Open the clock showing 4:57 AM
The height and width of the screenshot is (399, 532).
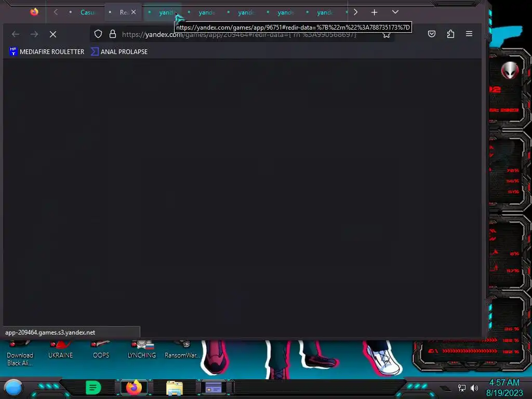coord(504,388)
